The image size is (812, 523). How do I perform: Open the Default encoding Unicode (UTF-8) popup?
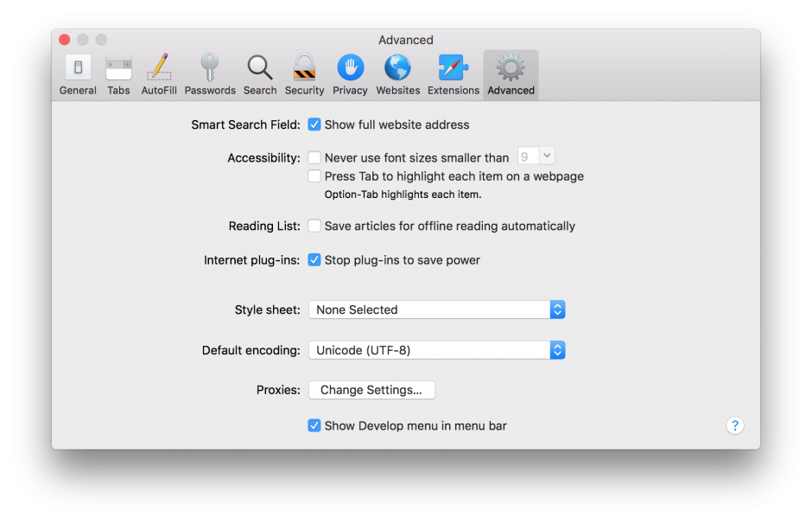pos(436,350)
